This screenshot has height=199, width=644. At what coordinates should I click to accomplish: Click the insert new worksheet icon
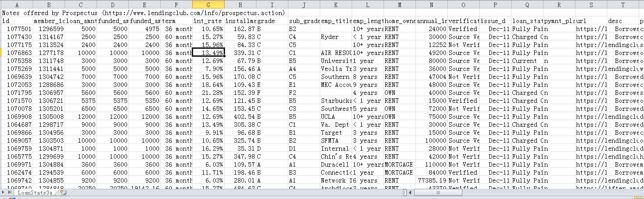(63, 193)
